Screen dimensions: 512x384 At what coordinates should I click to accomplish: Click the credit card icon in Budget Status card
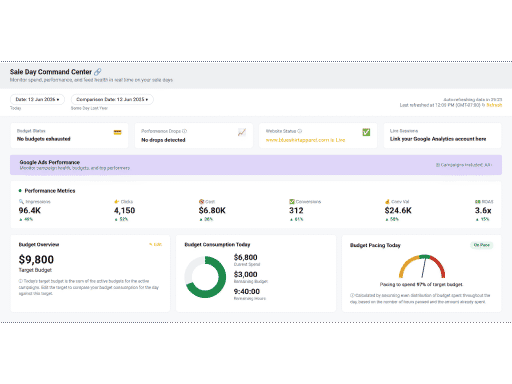point(117,132)
